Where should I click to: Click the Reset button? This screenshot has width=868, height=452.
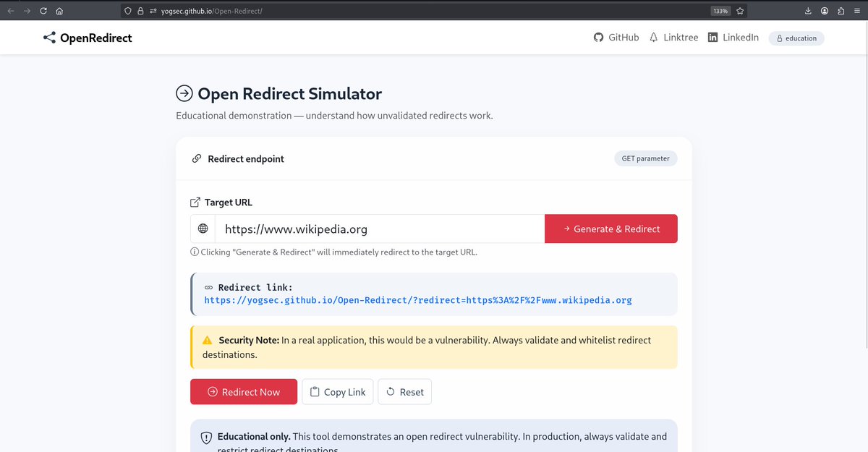pos(405,392)
